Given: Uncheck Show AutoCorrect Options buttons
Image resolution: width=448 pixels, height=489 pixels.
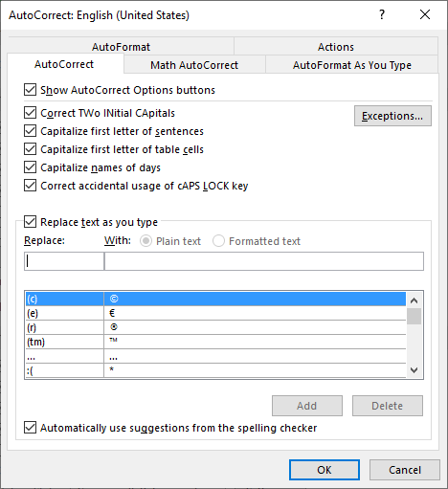Looking at the screenshot, I should [x=30, y=90].
